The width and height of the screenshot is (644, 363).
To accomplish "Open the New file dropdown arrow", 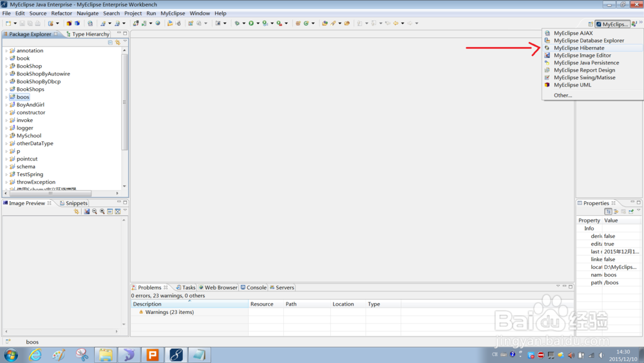I will (x=15, y=23).
